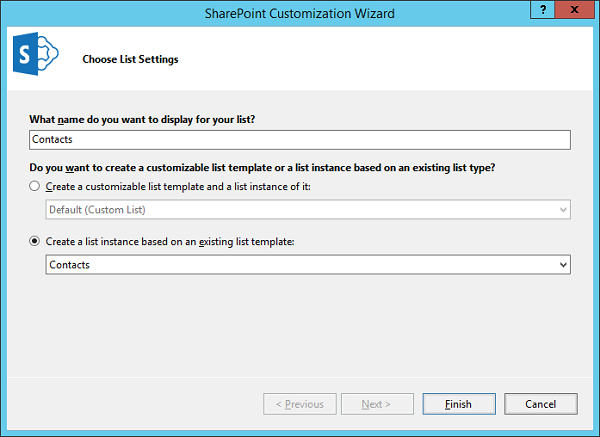This screenshot has height=437, width=600.
Task: Click the list display name text field
Action: 300,140
